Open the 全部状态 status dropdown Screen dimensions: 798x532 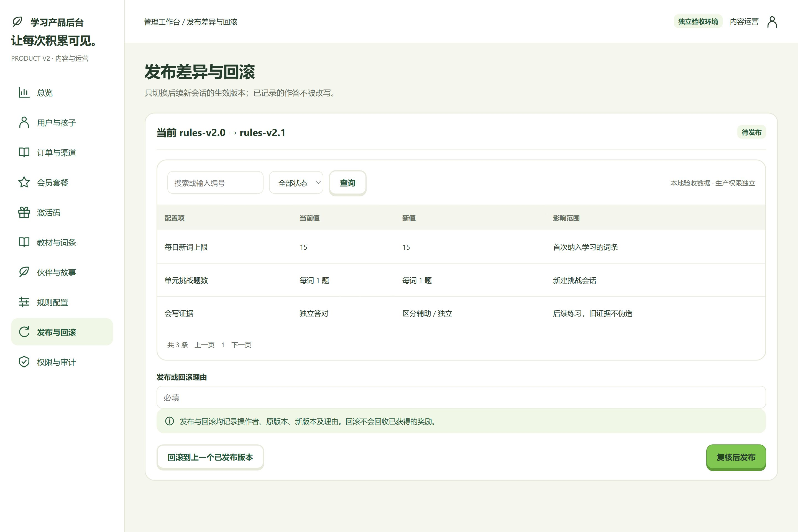tap(296, 183)
